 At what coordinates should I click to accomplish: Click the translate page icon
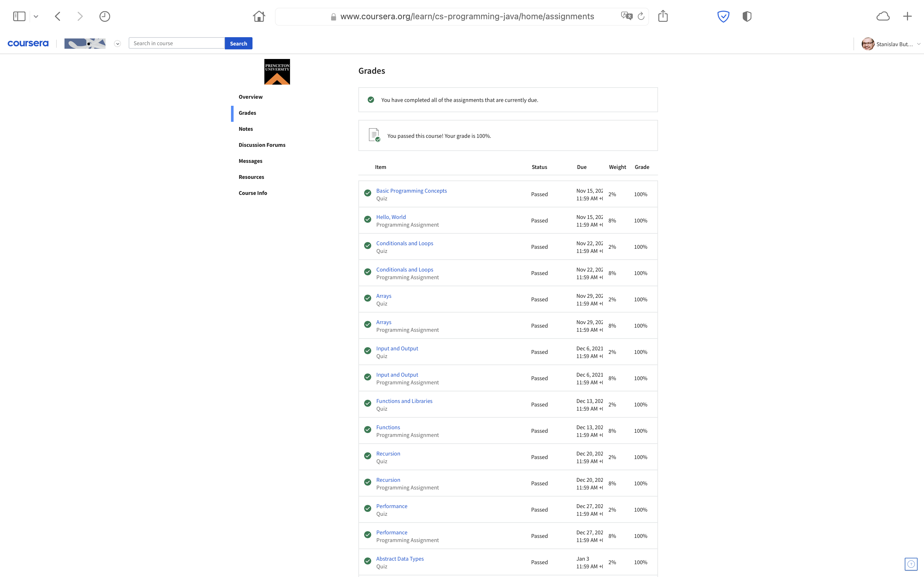pos(627,16)
